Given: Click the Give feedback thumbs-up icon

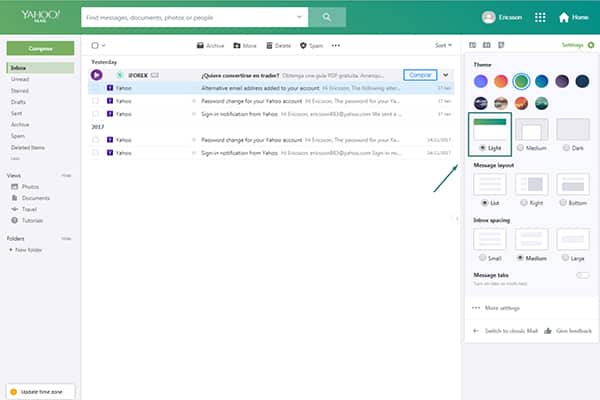Looking at the screenshot, I should [x=548, y=331].
